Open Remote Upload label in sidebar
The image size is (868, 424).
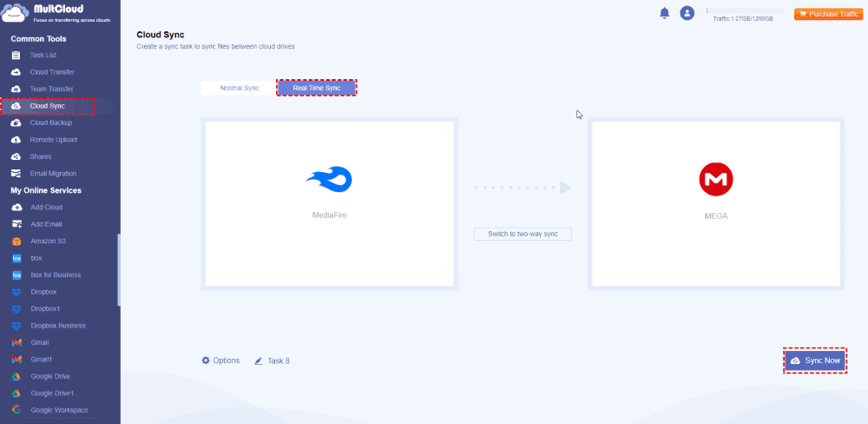coord(53,140)
